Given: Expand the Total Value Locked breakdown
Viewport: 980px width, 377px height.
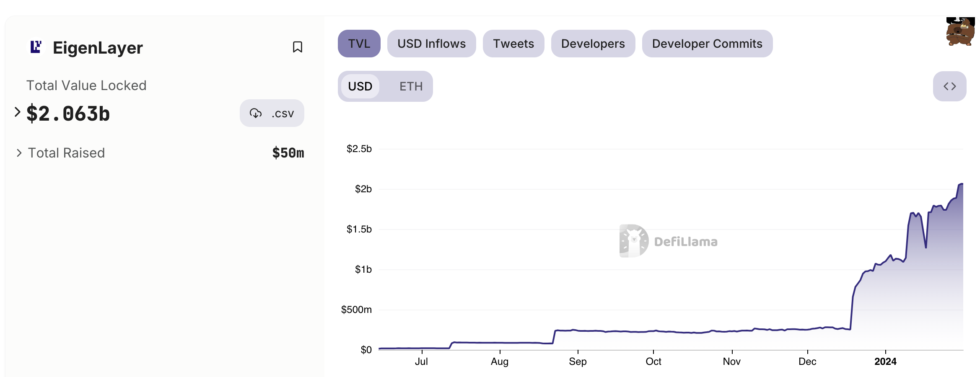Looking at the screenshot, I should pos(17,112).
